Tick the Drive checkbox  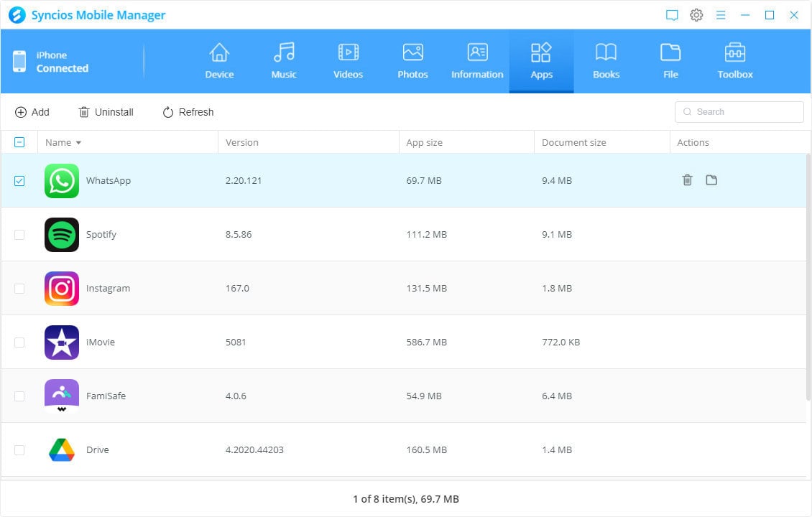pyautogui.click(x=19, y=450)
